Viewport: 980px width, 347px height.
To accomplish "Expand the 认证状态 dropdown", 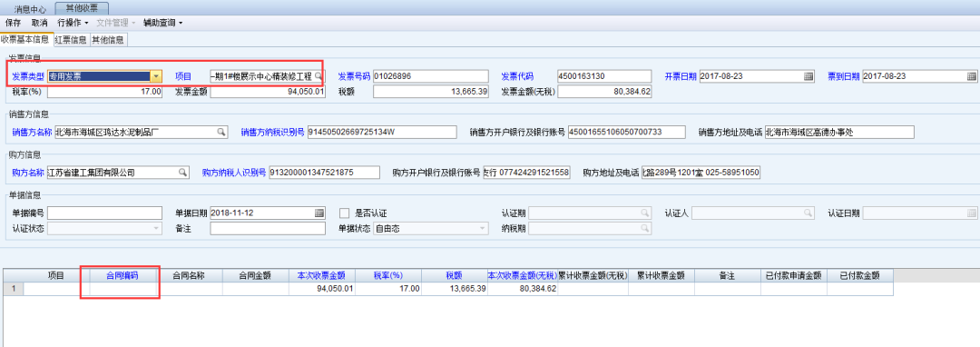I will pyautogui.click(x=157, y=229).
